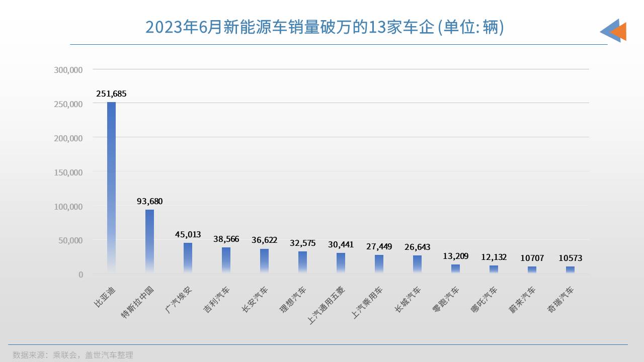644x362 pixels.
Task: Click the 200,000 axis value
Action: click(68, 138)
